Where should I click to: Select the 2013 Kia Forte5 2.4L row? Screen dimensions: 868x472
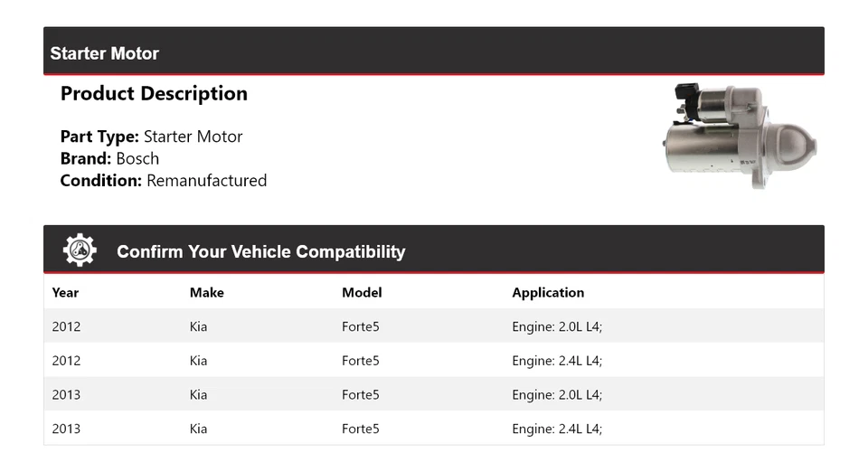pos(433,429)
